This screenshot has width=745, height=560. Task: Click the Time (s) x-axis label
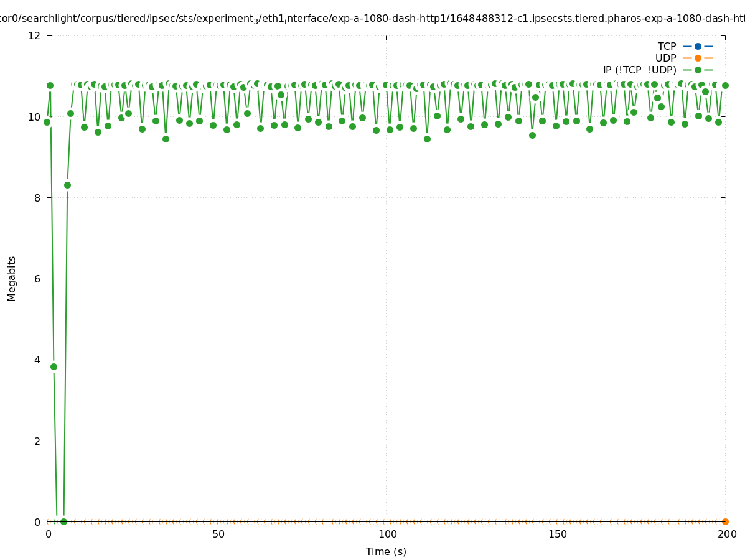386,551
